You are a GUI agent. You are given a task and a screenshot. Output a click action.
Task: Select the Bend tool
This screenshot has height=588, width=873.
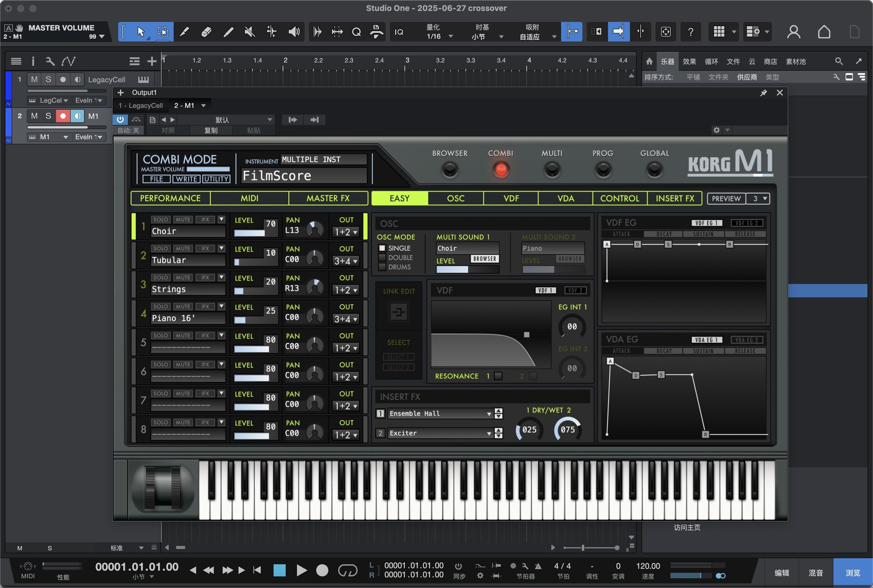click(x=271, y=31)
